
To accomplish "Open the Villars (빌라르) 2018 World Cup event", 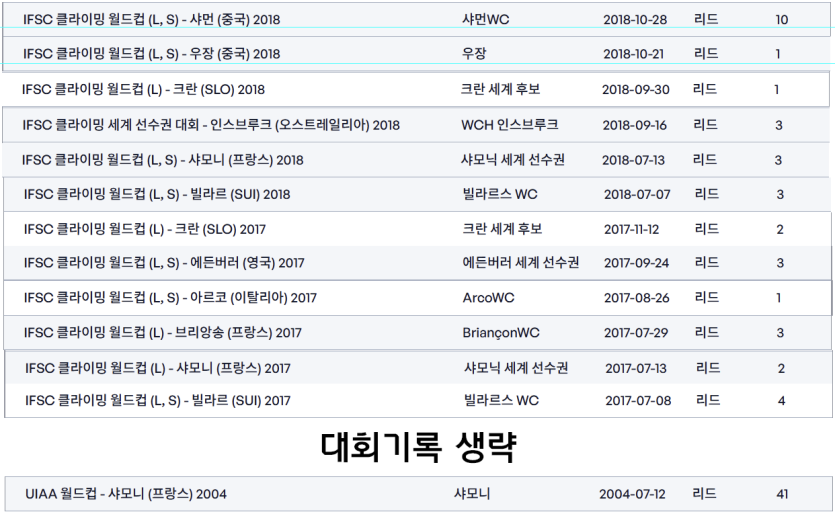I will coord(156,194).
